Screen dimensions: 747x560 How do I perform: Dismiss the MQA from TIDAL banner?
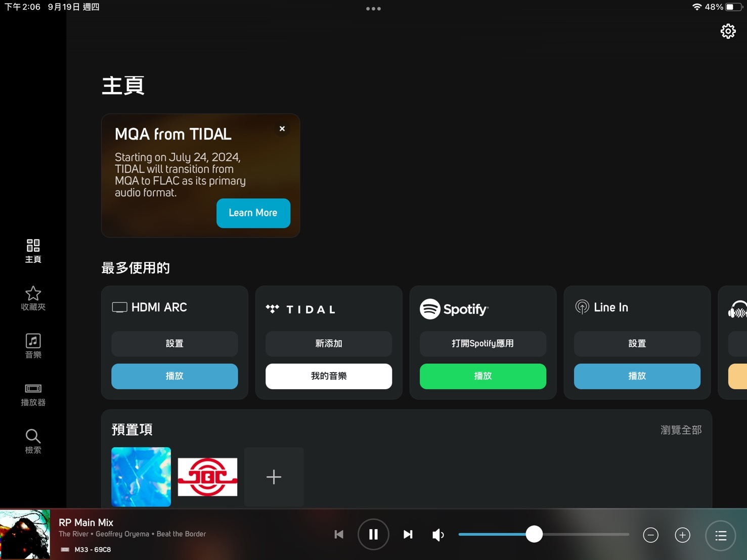[x=282, y=129]
